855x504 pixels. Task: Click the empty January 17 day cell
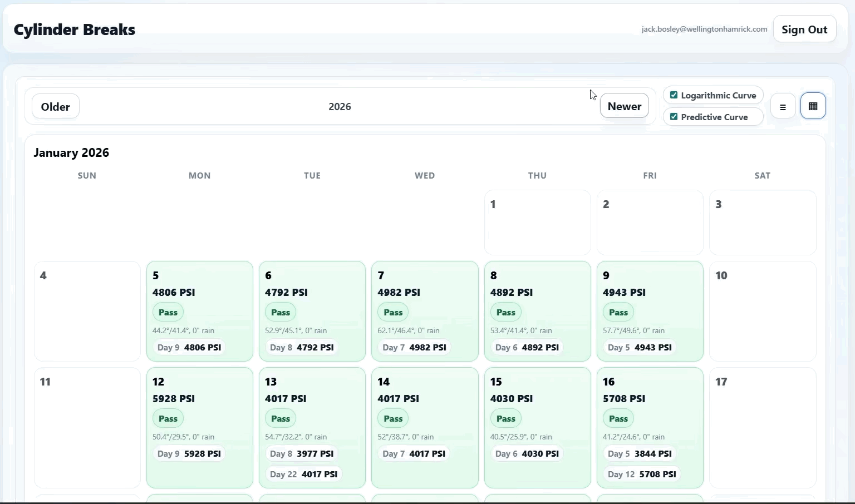click(x=763, y=427)
